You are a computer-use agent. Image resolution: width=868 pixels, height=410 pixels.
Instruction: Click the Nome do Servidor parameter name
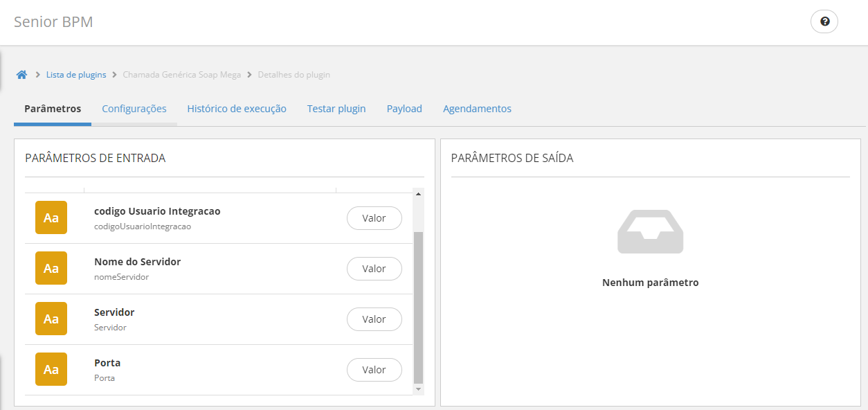click(x=137, y=262)
